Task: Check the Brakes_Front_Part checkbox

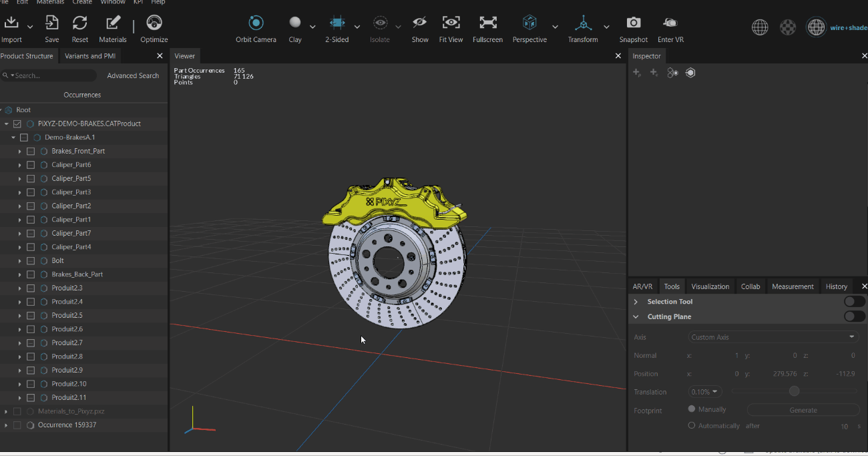Action: tap(31, 151)
